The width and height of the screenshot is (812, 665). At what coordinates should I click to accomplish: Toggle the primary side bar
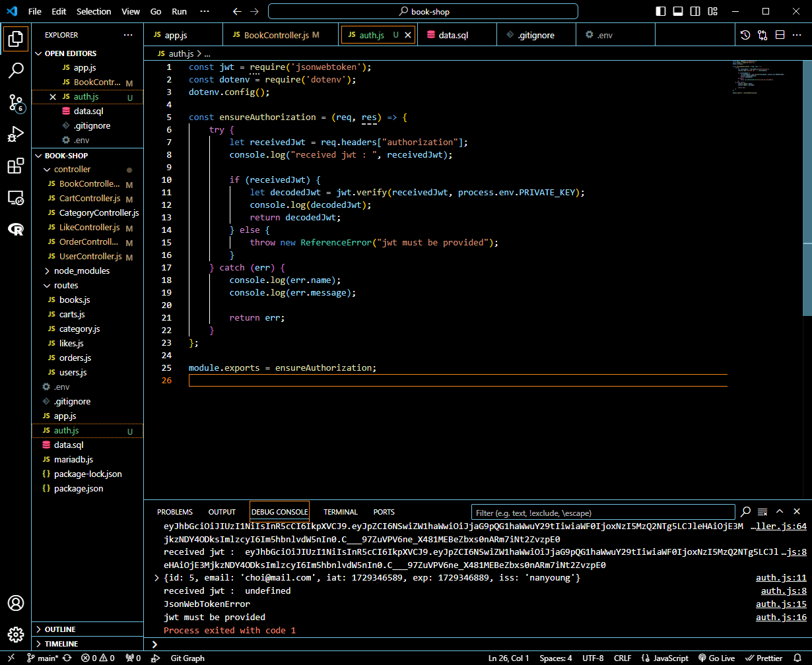[661, 11]
